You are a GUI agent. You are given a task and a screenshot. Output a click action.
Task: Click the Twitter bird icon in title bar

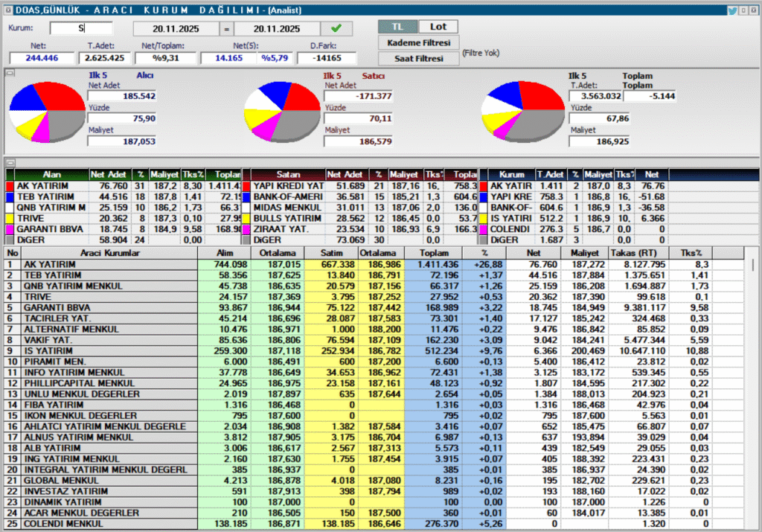tap(732, 10)
